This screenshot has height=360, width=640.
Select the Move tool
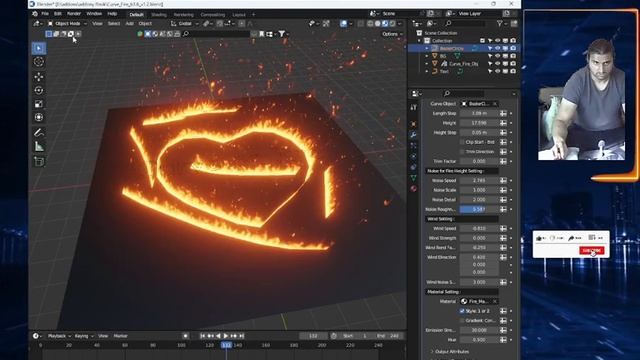point(39,77)
